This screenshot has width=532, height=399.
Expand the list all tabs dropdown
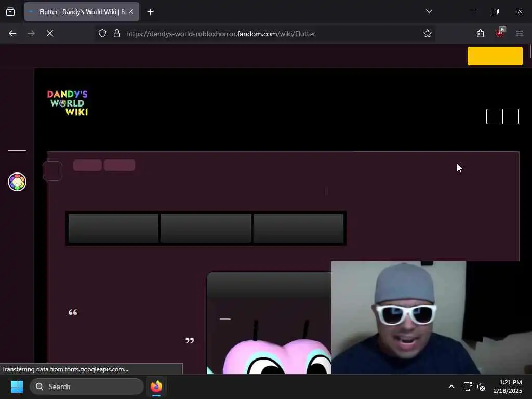(429, 11)
